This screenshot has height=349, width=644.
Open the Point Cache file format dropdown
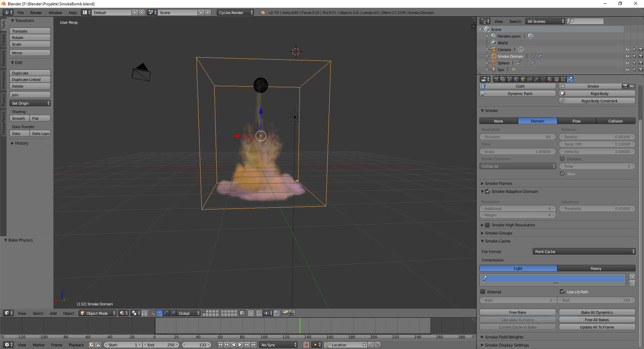click(x=584, y=252)
